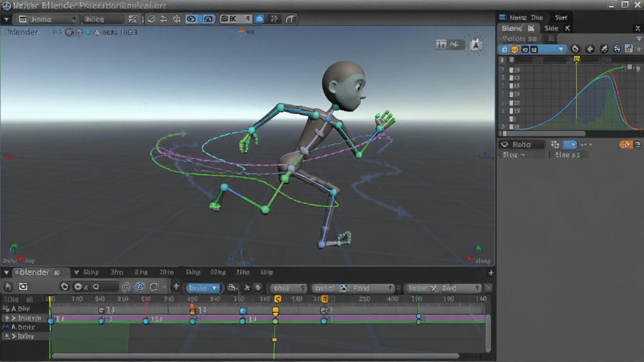Click the mouse icon that starts the timeline toolbar

pos(8,287)
